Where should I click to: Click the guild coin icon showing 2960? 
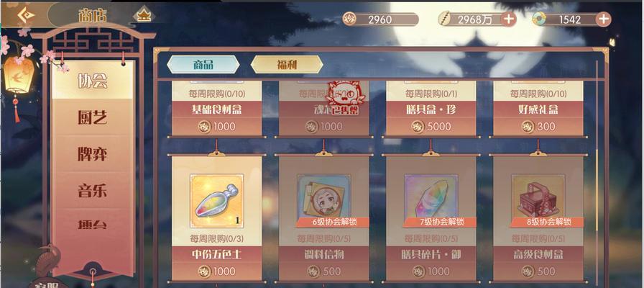click(349, 19)
